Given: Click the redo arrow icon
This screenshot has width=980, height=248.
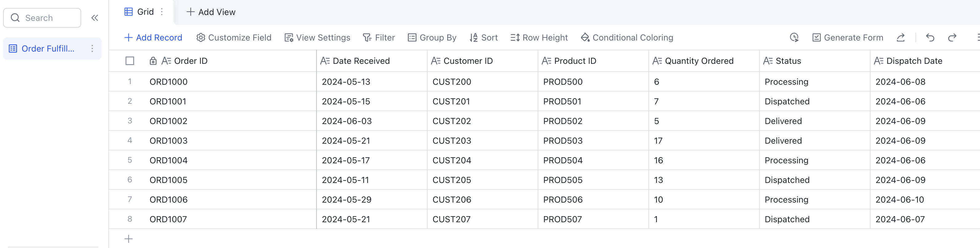Looking at the screenshot, I should click(952, 37).
